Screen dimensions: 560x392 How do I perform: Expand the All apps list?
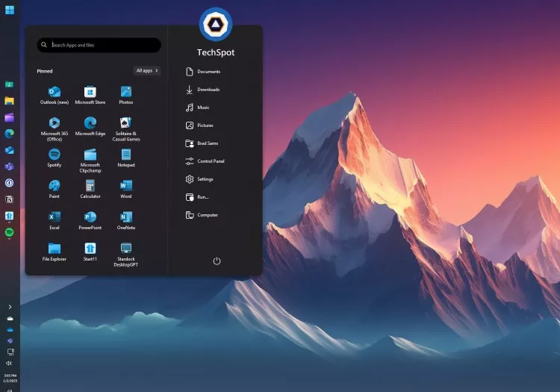pos(147,71)
